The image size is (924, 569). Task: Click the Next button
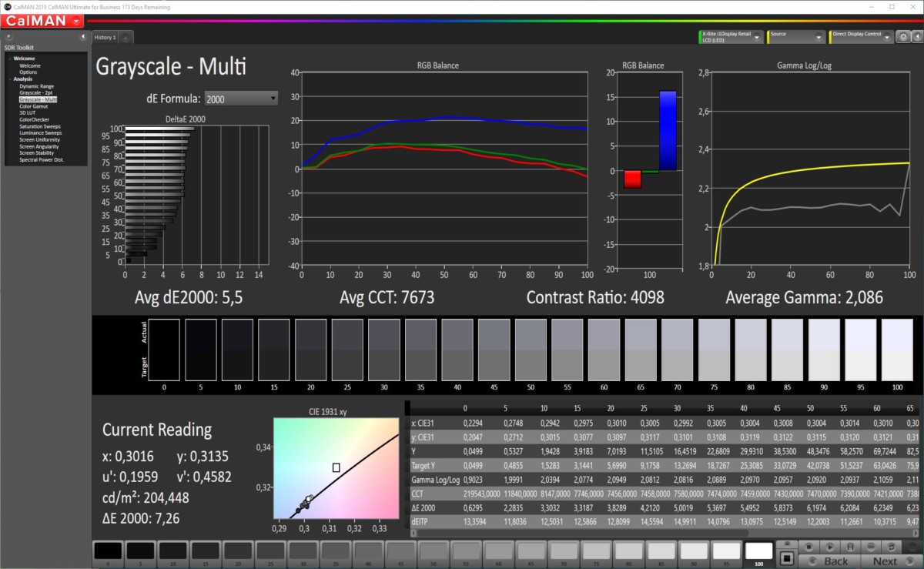coord(891,561)
